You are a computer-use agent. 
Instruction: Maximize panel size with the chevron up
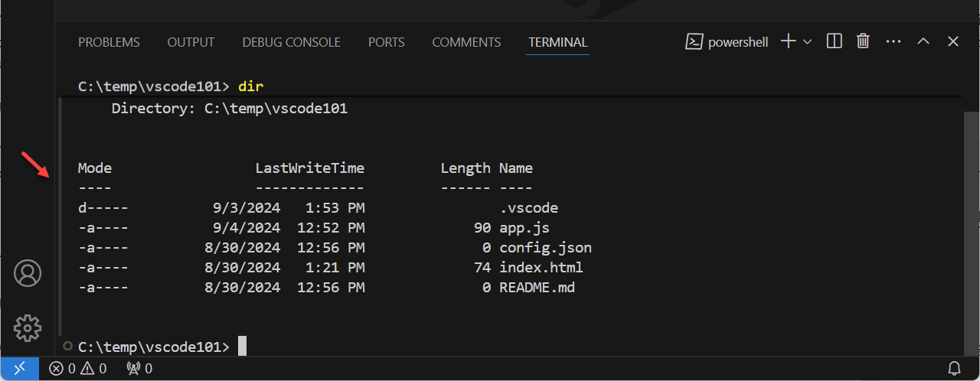(923, 41)
